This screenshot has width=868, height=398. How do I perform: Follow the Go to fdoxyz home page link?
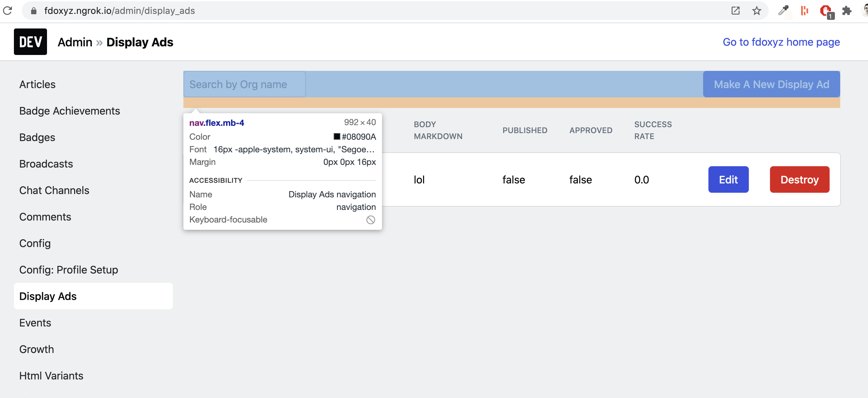[781, 42]
